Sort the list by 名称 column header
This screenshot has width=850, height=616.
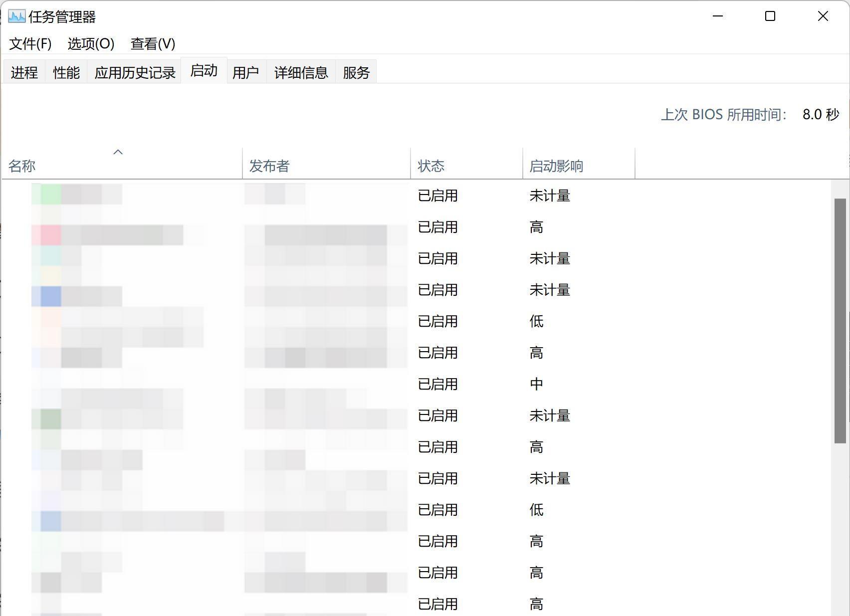coord(122,163)
